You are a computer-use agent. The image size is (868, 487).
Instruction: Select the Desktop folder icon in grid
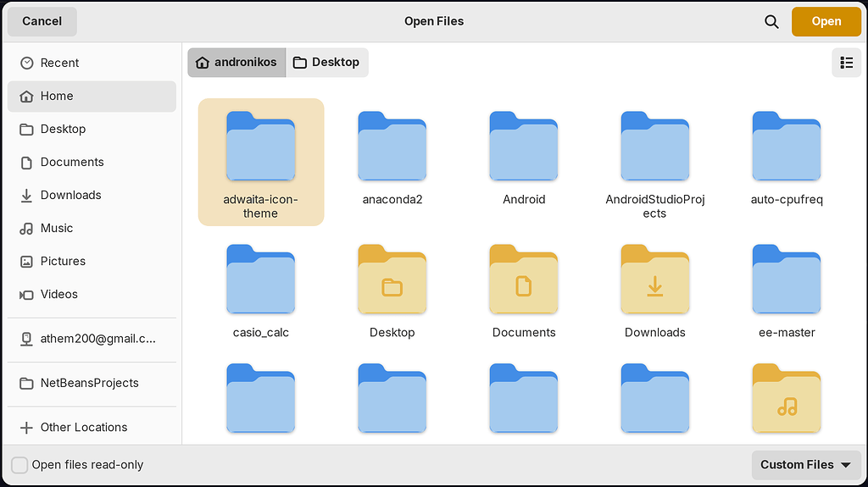(392, 279)
